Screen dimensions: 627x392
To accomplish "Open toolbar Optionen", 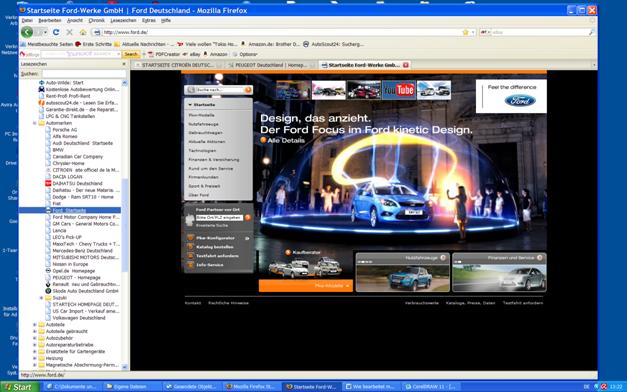I will (x=245, y=54).
